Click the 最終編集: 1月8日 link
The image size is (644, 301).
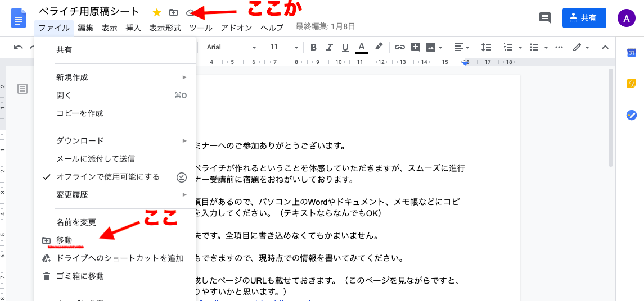[x=325, y=26]
